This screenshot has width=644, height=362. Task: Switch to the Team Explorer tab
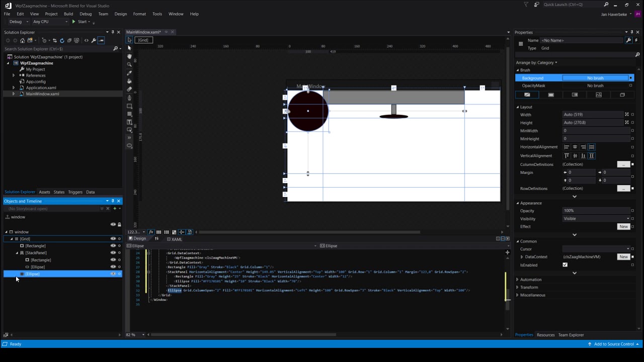tap(571, 335)
